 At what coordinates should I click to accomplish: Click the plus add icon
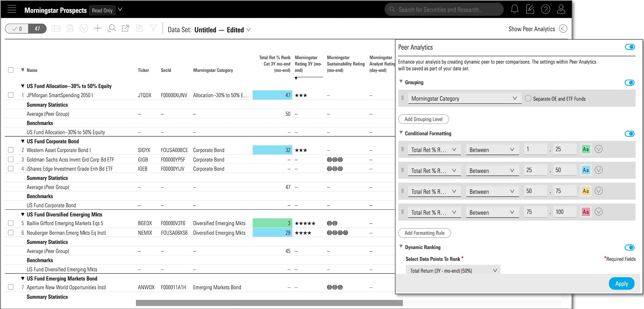[x=97, y=28]
